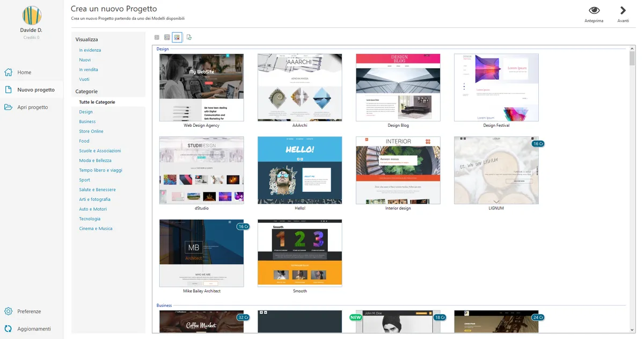Filter by Vuoti templates

[x=84, y=79]
